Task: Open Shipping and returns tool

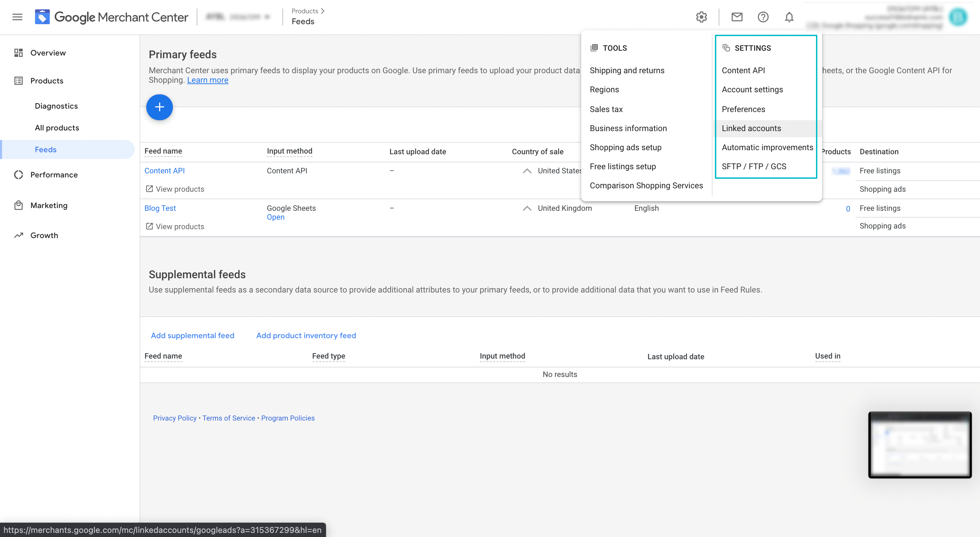Action: point(627,70)
